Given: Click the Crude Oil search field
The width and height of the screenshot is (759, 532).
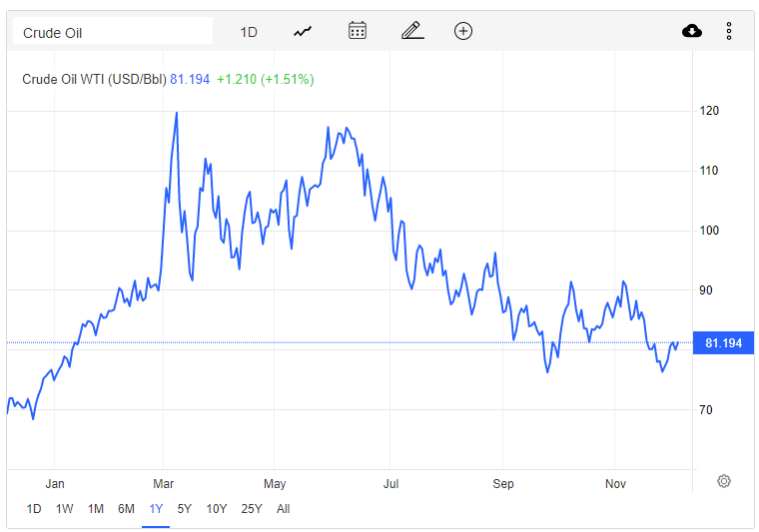Looking at the screenshot, I should pos(112,31).
